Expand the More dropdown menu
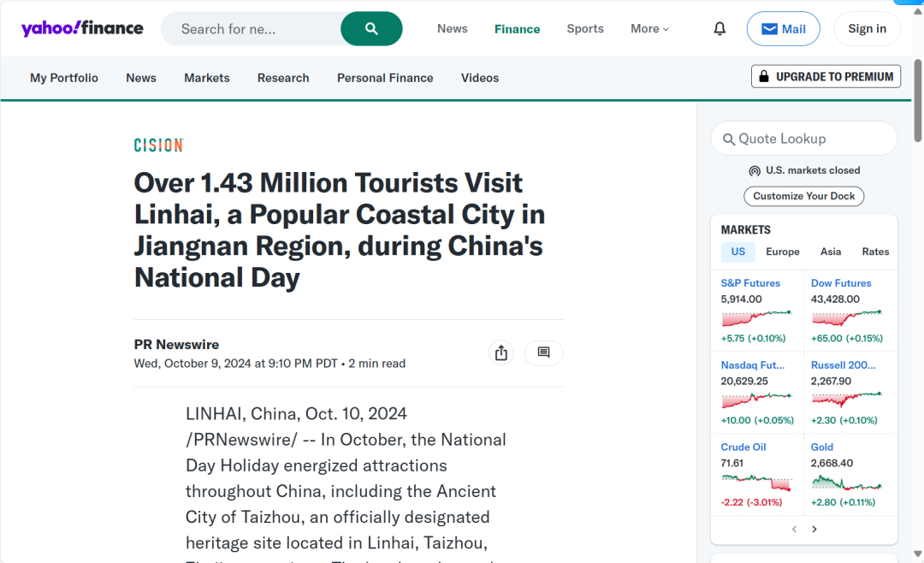Viewport: 924px width, 563px height. (x=649, y=29)
